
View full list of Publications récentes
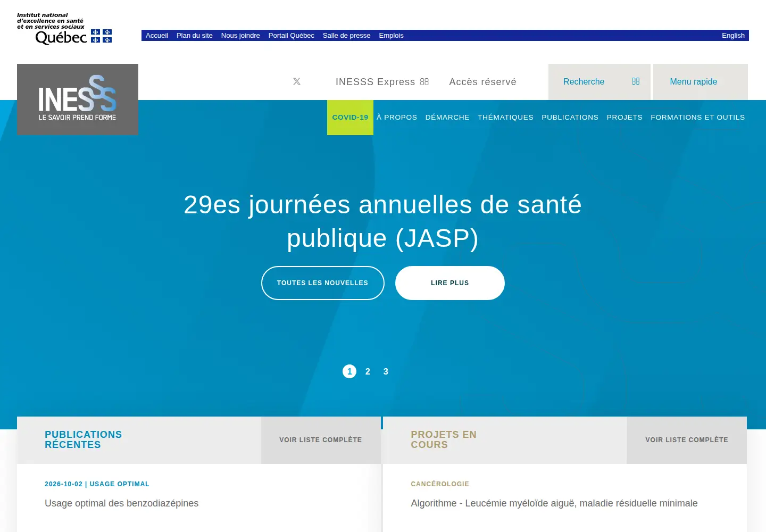tap(321, 440)
